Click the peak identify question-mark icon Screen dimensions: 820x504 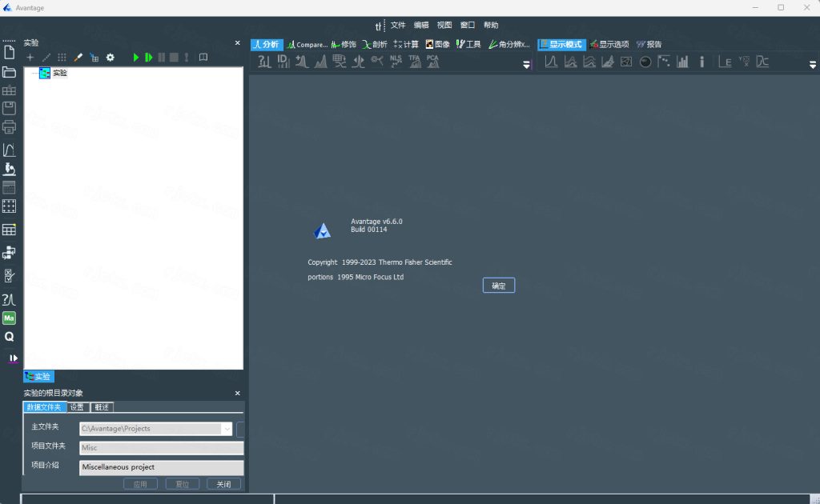coord(264,62)
